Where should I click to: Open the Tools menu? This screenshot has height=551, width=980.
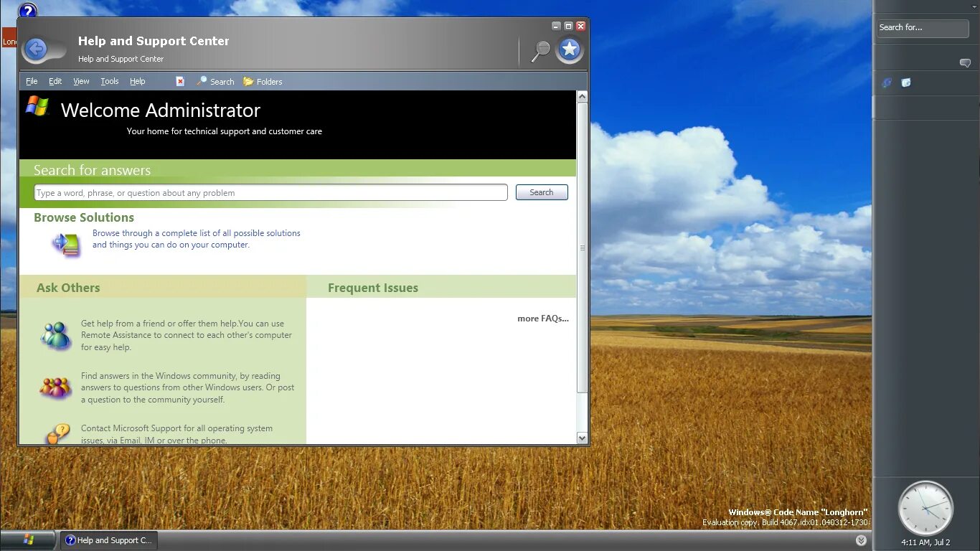click(x=110, y=81)
